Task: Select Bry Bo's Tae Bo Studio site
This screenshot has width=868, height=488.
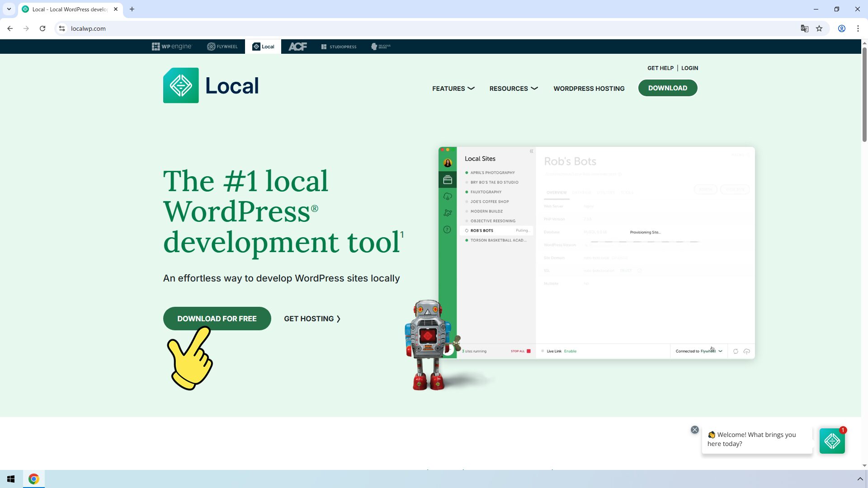Action: [494, 183]
